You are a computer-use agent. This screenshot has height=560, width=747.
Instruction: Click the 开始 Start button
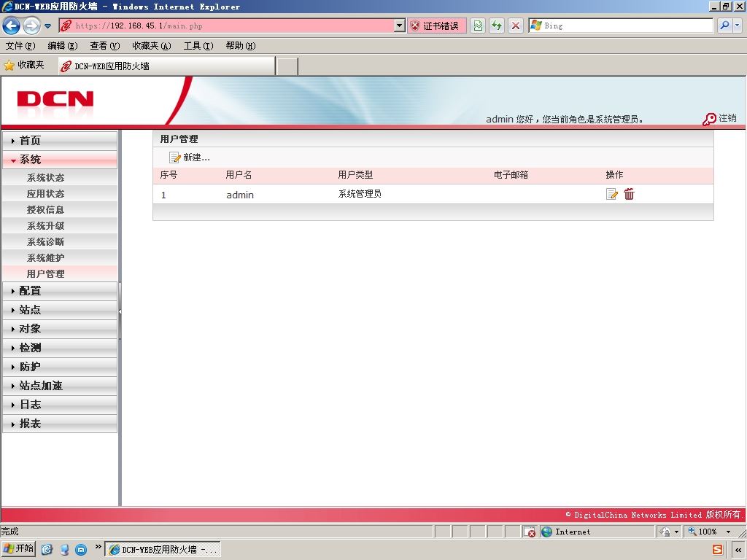point(18,549)
